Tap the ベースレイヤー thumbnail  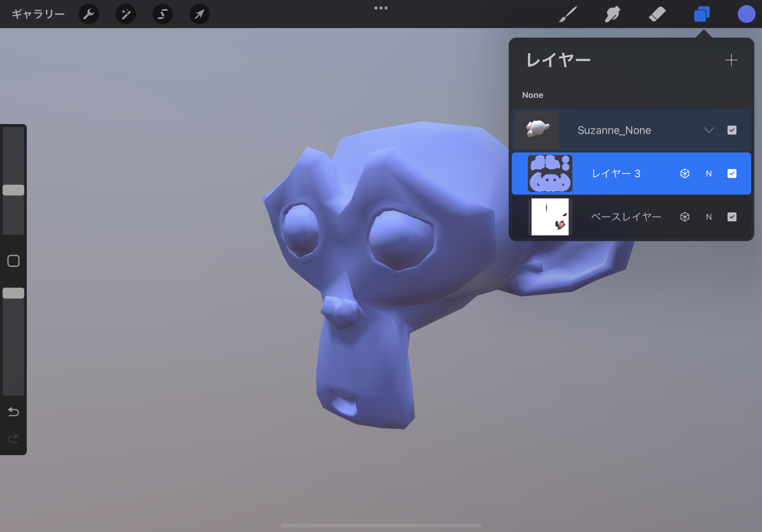pyautogui.click(x=550, y=217)
